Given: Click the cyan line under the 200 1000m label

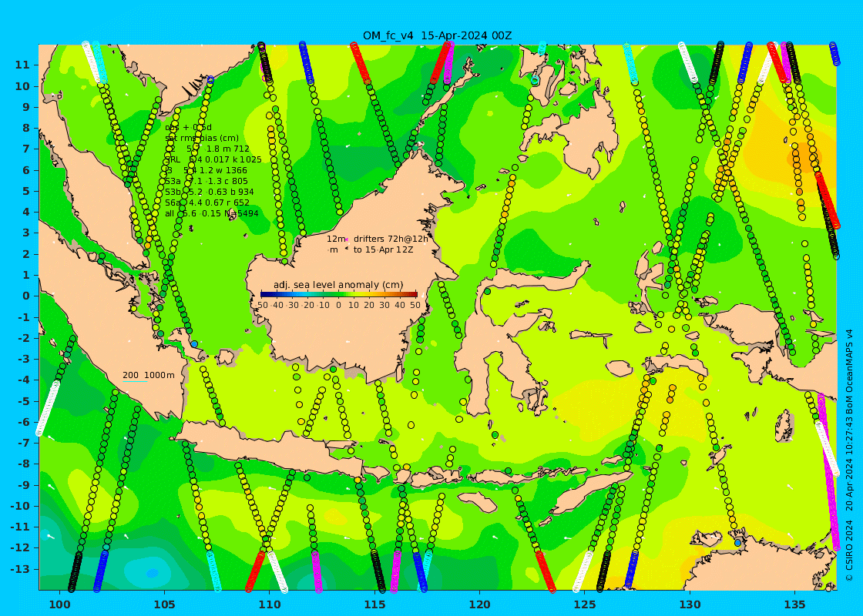Looking at the screenshot, I should [x=135, y=381].
